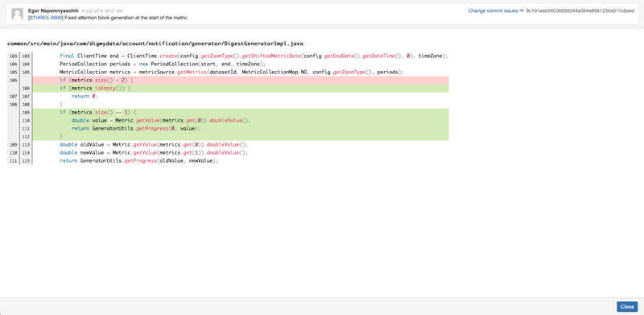Image resolution: width=644 pixels, height=315 pixels.
Task: Select line 'double value = Metric.getValue'
Action: (x=241, y=121)
